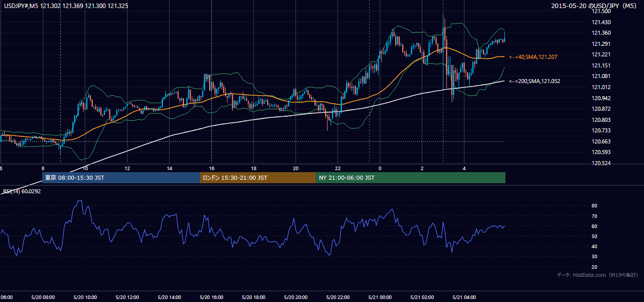Click the 121.221 price axis label
This screenshot has width=644, height=302.
pyautogui.click(x=601, y=55)
